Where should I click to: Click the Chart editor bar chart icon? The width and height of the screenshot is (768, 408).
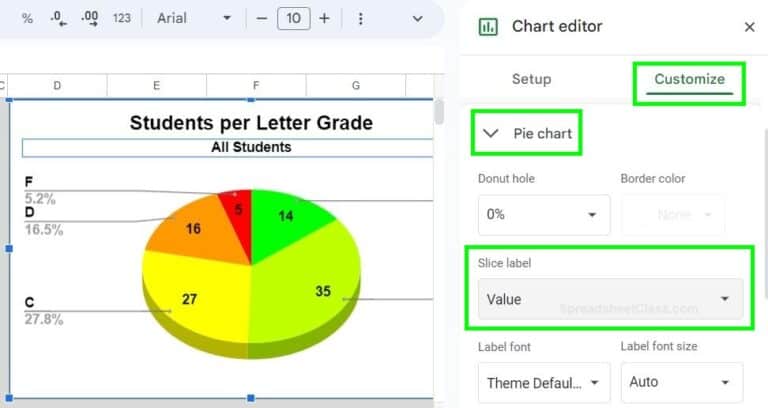(488, 27)
